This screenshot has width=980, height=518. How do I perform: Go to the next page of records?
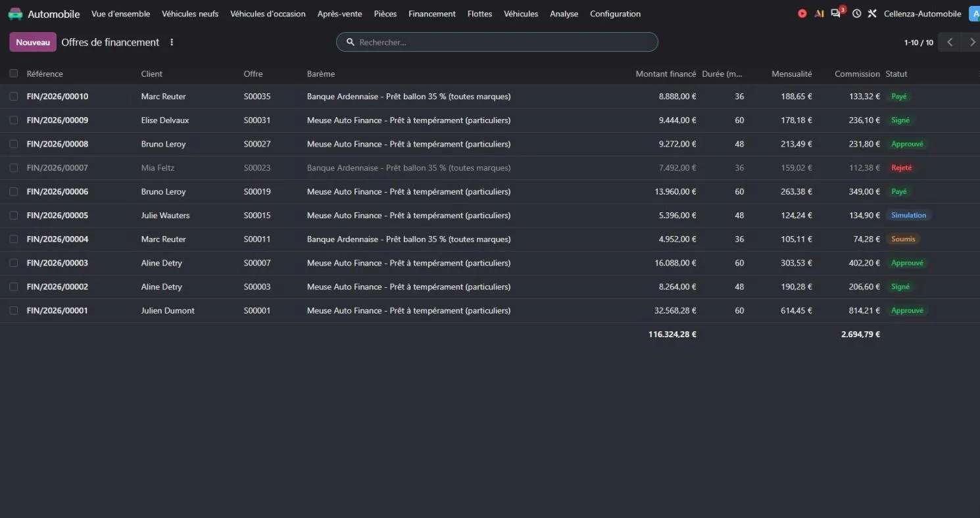pyautogui.click(x=971, y=42)
